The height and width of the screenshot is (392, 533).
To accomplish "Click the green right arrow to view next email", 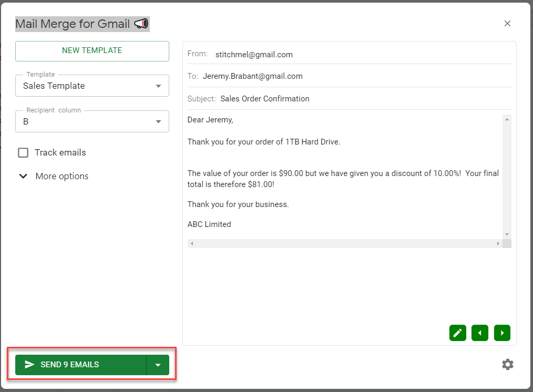I will click(x=502, y=333).
